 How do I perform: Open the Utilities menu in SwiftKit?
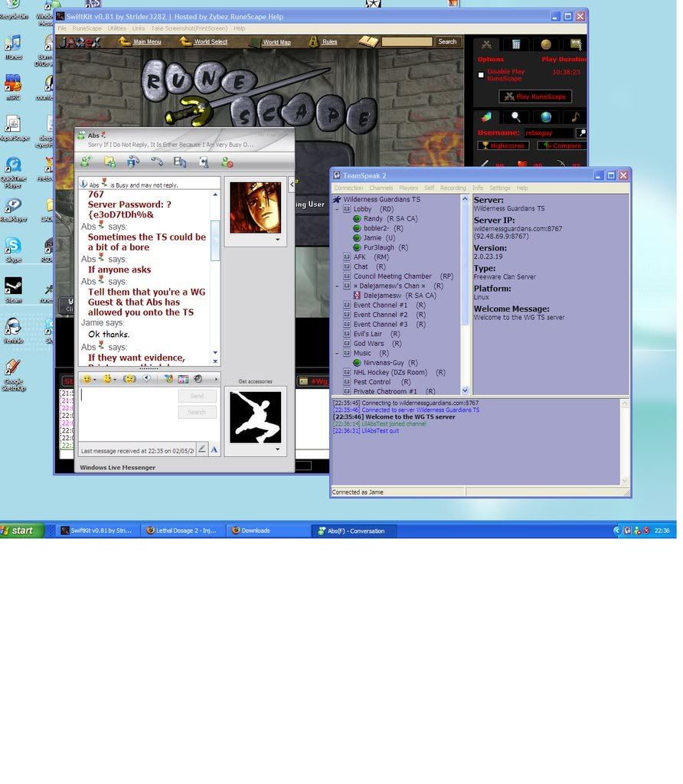pyautogui.click(x=117, y=28)
